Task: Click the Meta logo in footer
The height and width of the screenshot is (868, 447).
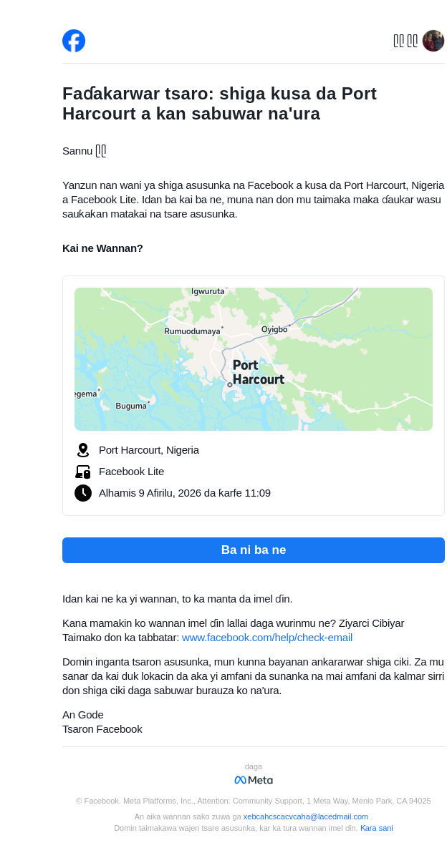Action: 254,780
